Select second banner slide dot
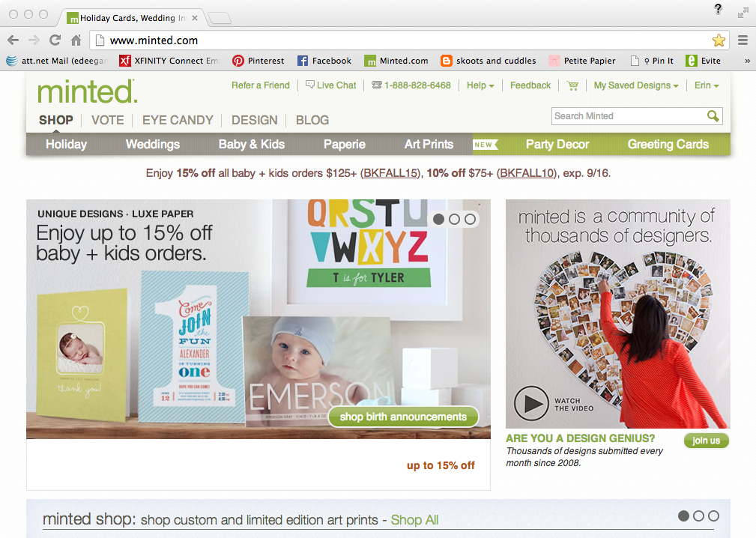The image size is (756, 538). click(454, 220)
